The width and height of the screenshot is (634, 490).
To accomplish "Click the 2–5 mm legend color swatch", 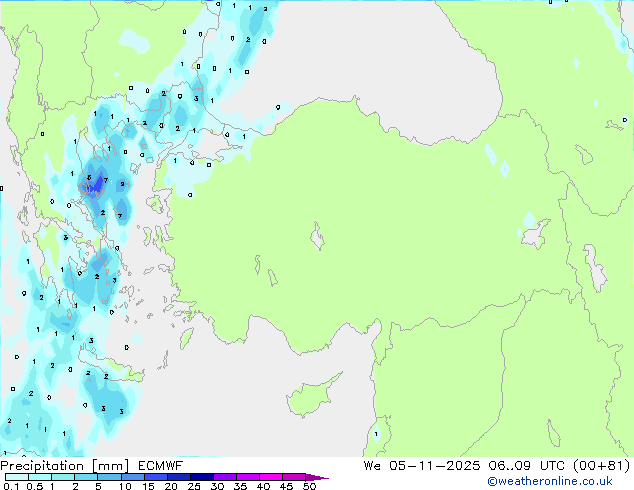I will coord(86,477).
